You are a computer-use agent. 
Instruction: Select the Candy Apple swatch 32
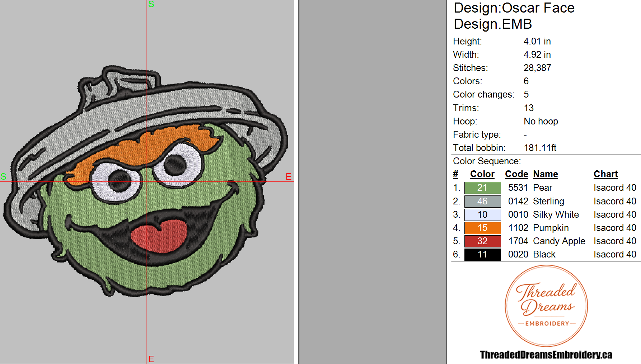pyautogui.click(x=482, y=241)
